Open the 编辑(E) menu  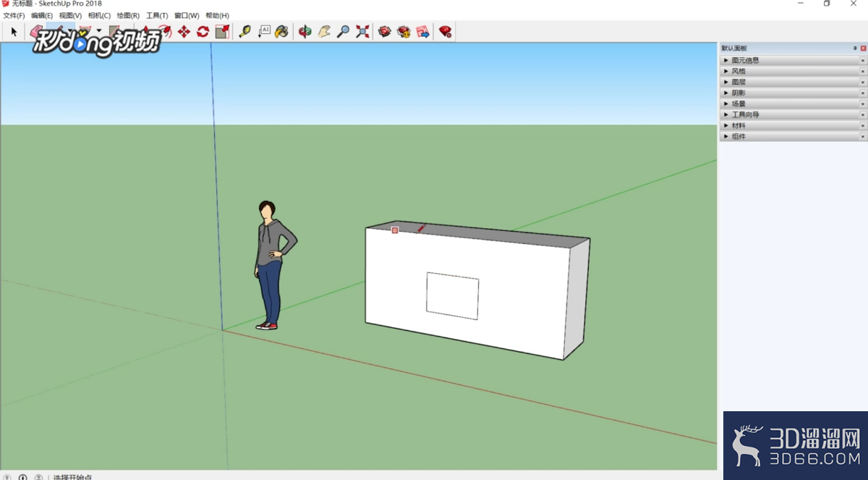click(42, 16)
